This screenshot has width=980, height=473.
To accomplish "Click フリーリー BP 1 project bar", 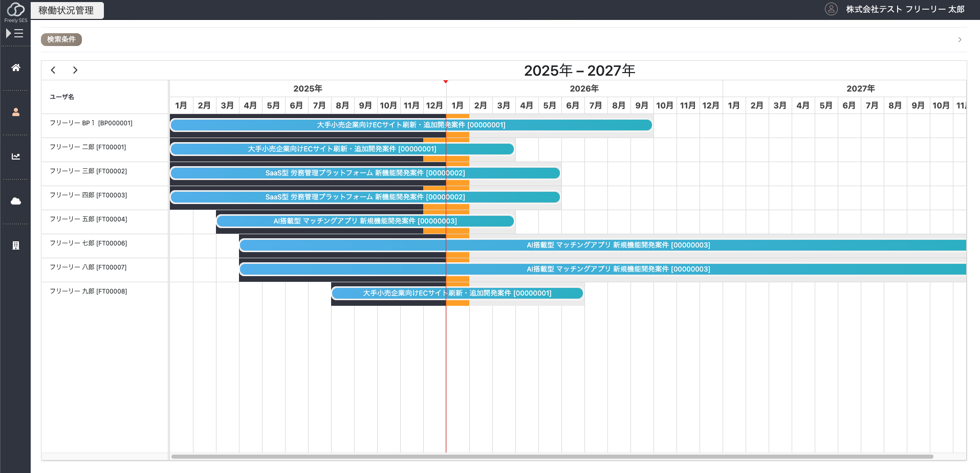I will tap(411, 125).
